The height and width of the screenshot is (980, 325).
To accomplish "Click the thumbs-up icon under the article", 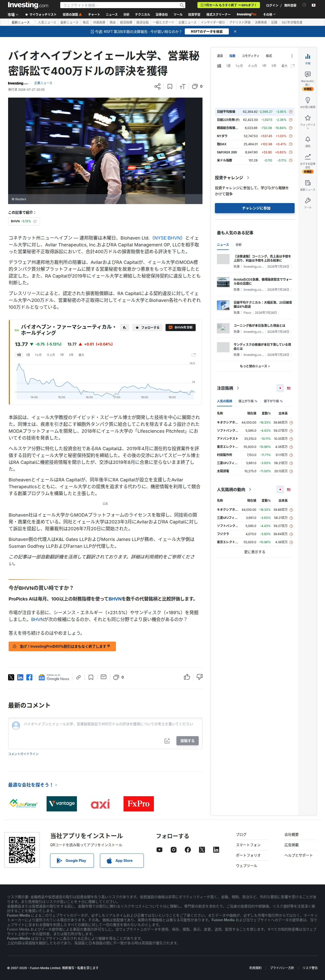I will click(x=187, y=677).
